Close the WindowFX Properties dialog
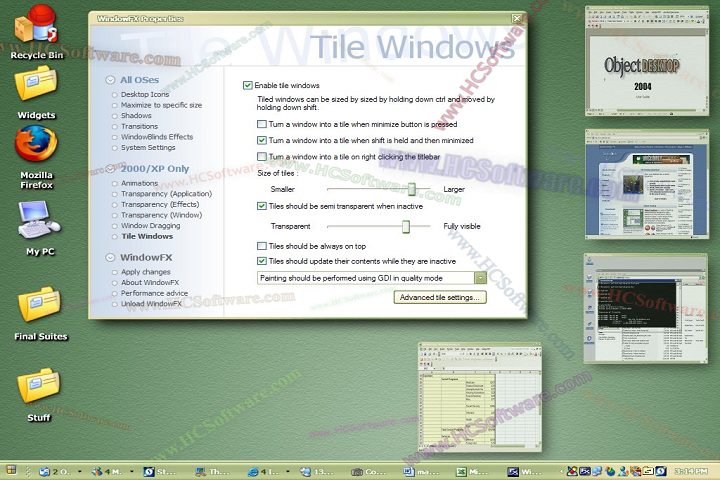 point(517,18)
